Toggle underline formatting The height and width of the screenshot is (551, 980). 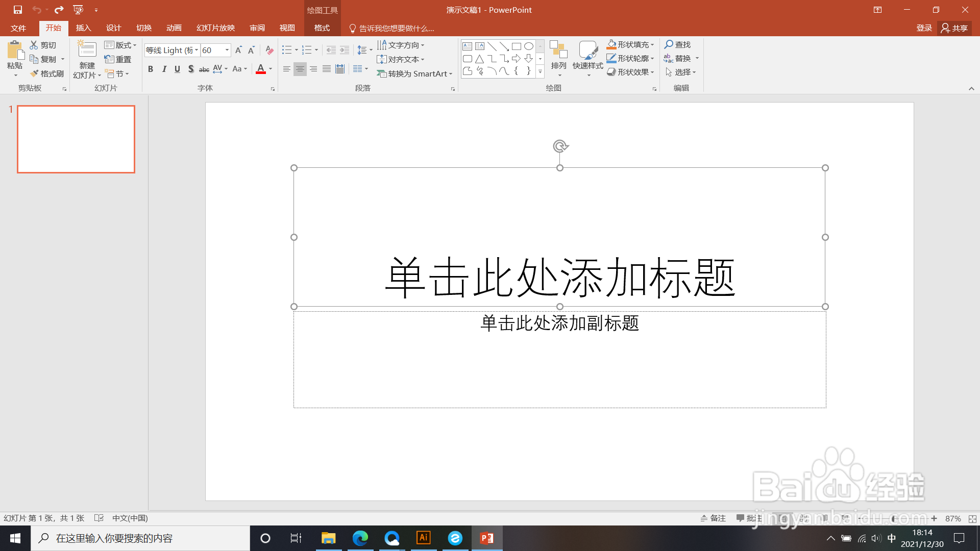177,69
